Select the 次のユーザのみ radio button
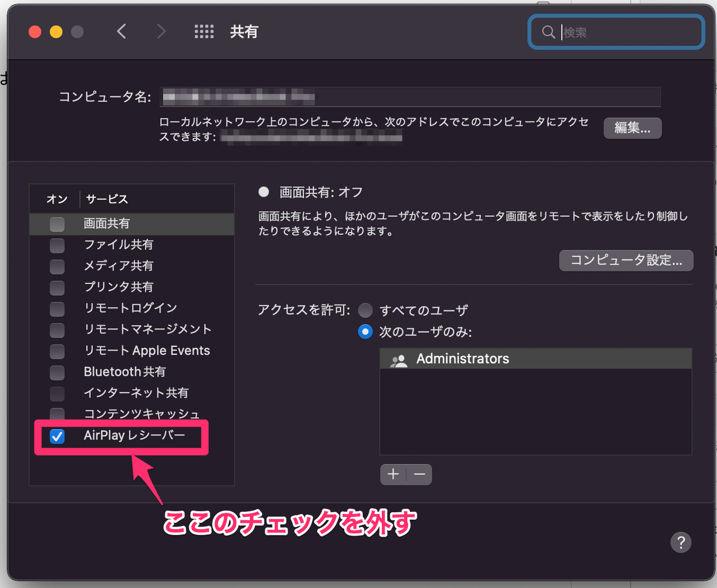 (365, 332)
